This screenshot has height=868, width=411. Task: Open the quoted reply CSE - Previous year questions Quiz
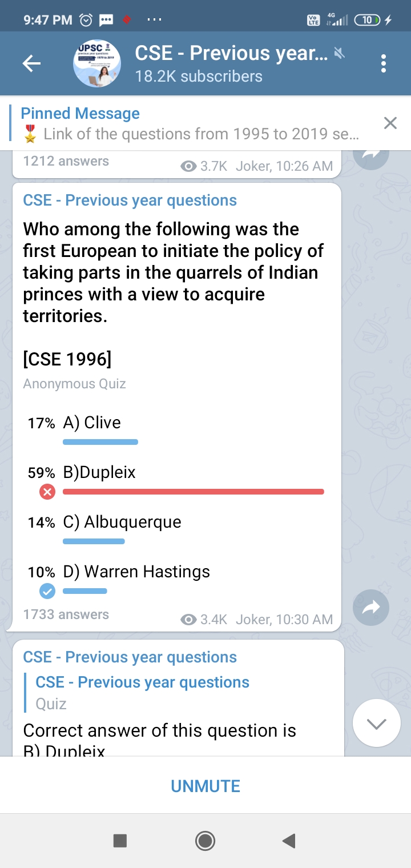tap(143, 692)
